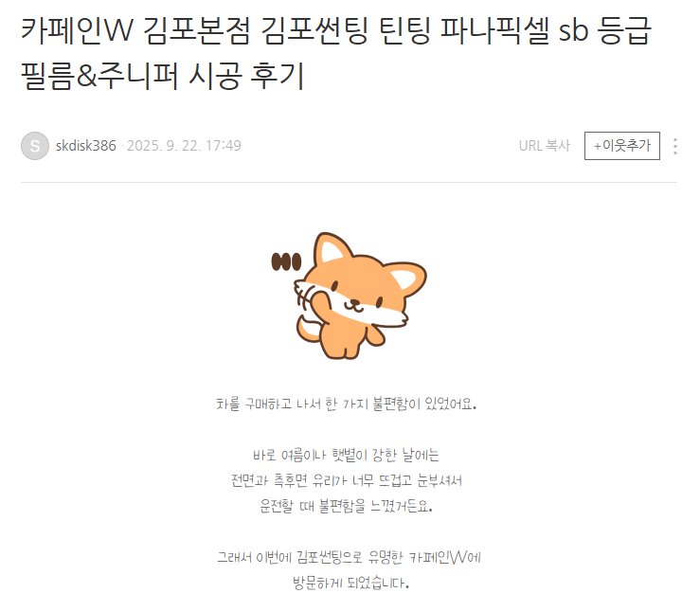Click the second title line 필름&주니퍼 시공 후기
700x611 pixels.
click(x=163, y=76)
